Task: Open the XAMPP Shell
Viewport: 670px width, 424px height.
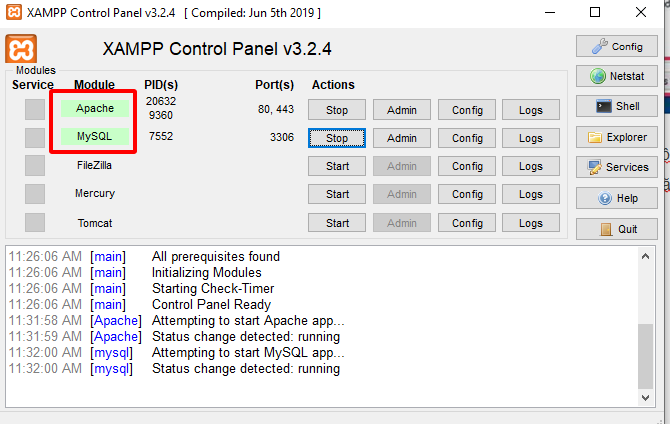Action: tap(617, 106)
